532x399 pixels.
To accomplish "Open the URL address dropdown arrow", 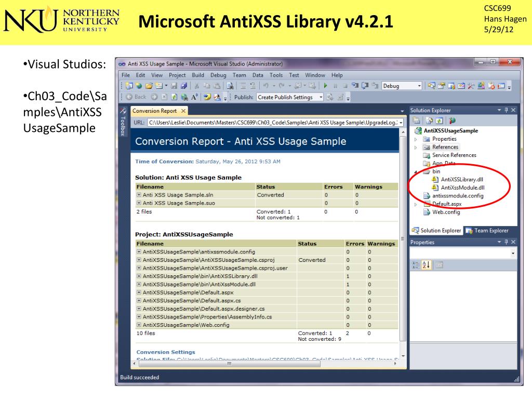I will (401, 123).
